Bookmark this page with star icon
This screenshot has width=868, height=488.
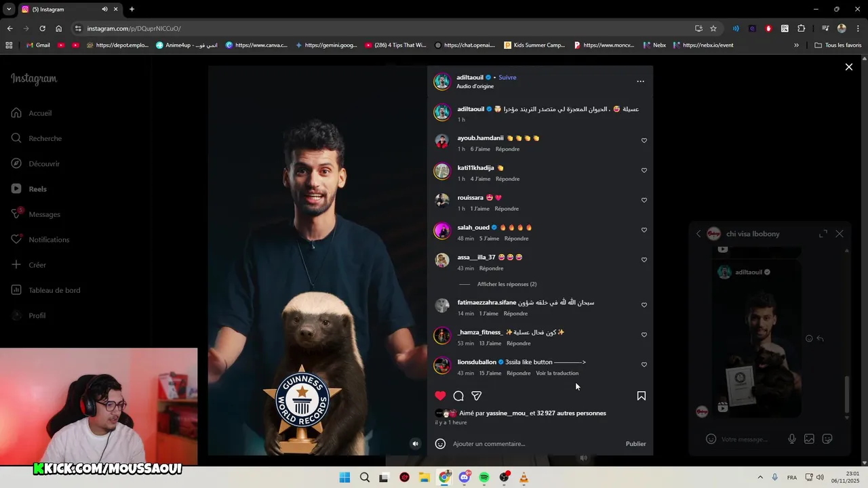713,28
